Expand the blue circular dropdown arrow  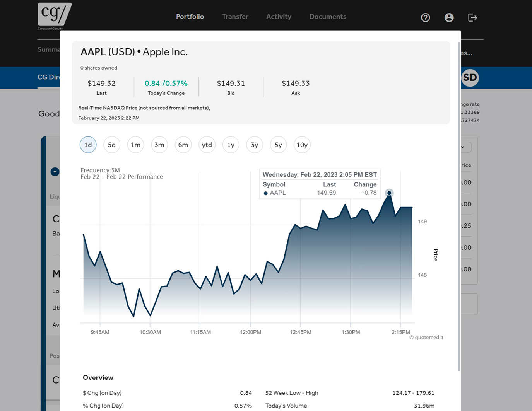(x=55, y=172)
